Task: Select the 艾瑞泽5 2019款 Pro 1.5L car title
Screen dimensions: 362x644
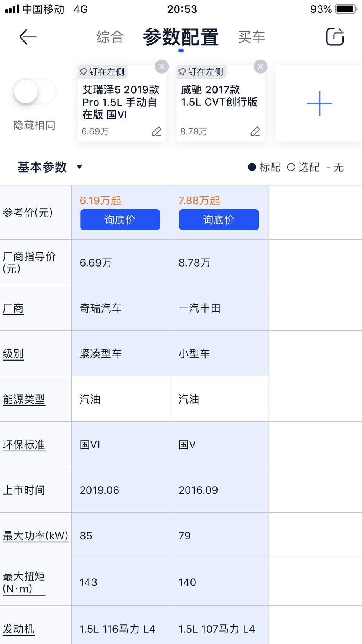Action: click(121, 102)
